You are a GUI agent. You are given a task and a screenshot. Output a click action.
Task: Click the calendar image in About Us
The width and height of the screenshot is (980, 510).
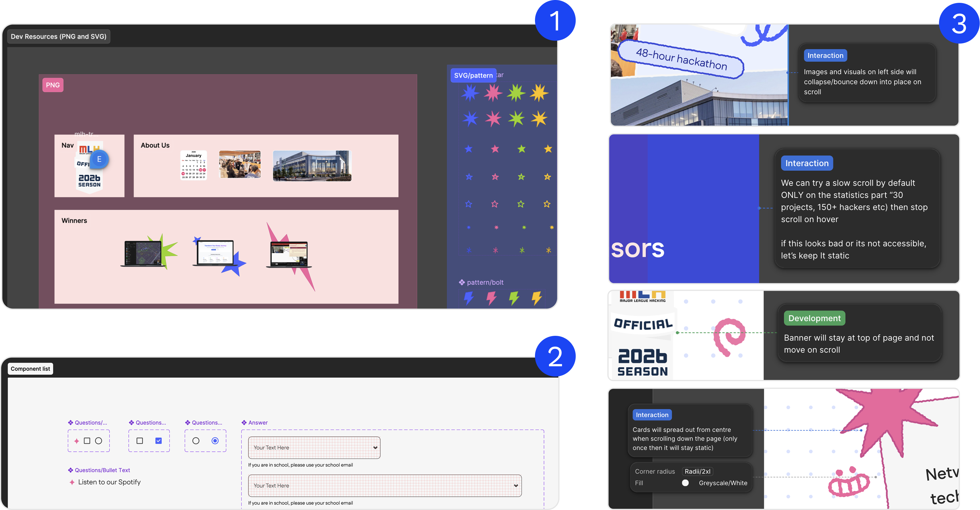click(193, 165)
